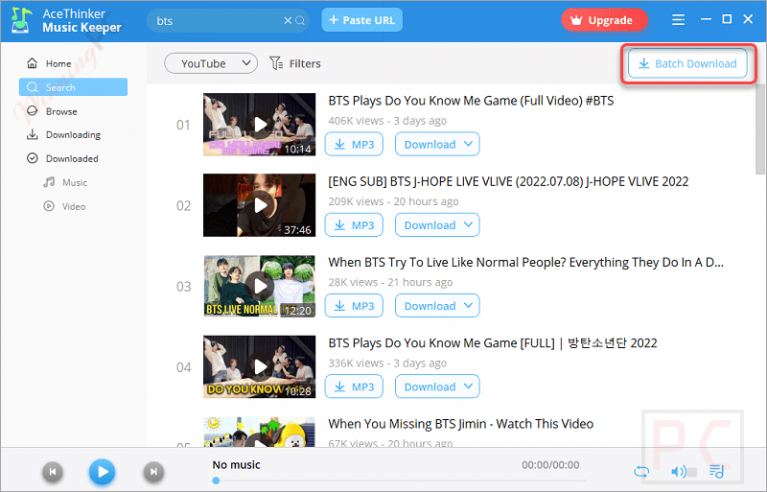The width and height of the screenshot is (767, 492).
Task: Download MP3 for When BTS Try To Live Like Normal People
Action: pos(354,306)
